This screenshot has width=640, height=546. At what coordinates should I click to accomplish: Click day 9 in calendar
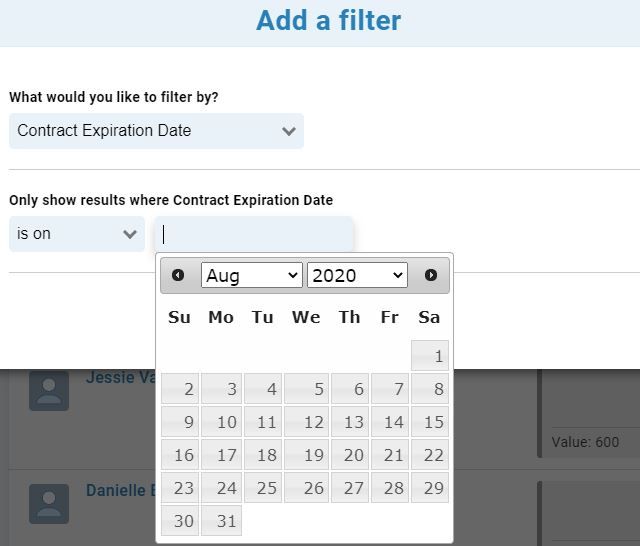180,422
